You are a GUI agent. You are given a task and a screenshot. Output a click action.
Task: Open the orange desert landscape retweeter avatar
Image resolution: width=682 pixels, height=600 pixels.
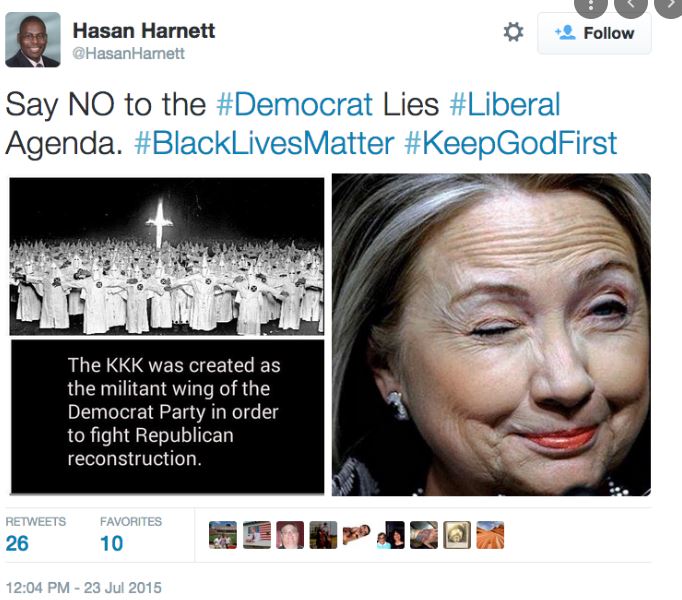(490, 535)
